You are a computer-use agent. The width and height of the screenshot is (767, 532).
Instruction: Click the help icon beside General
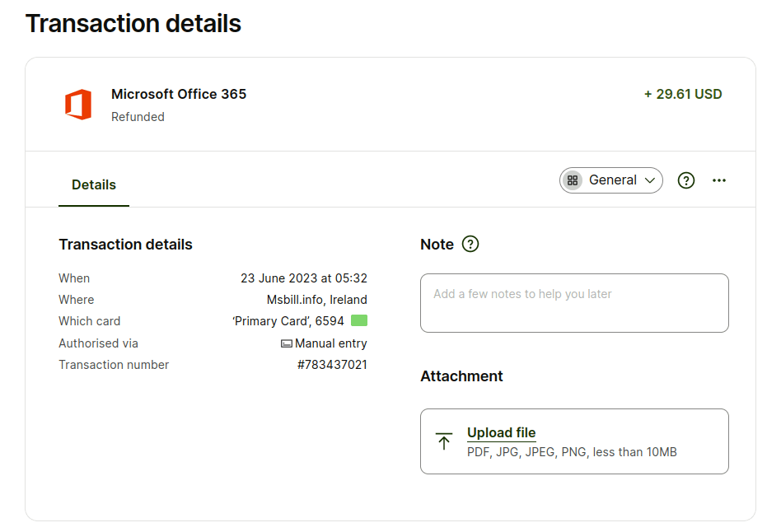pos(685,180)
